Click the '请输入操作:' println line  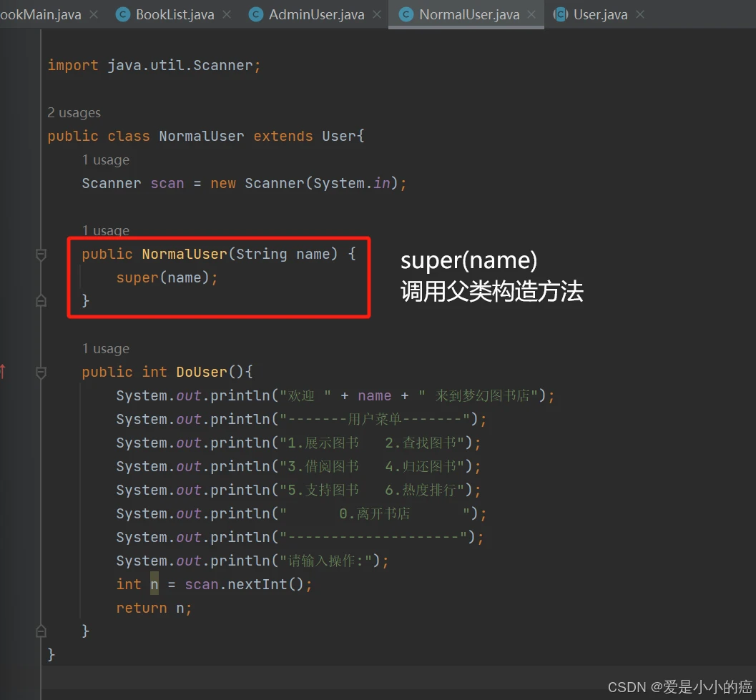pyautogui.click(x=252, y=561)
